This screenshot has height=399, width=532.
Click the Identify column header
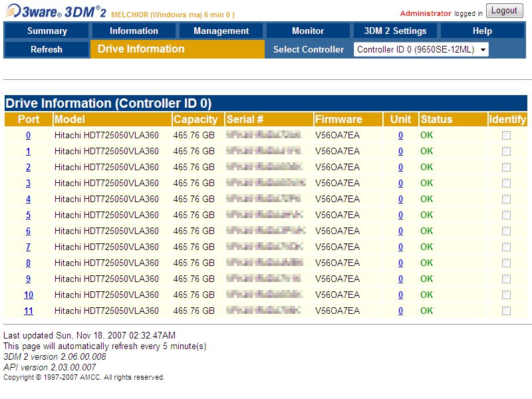point(507,120)
